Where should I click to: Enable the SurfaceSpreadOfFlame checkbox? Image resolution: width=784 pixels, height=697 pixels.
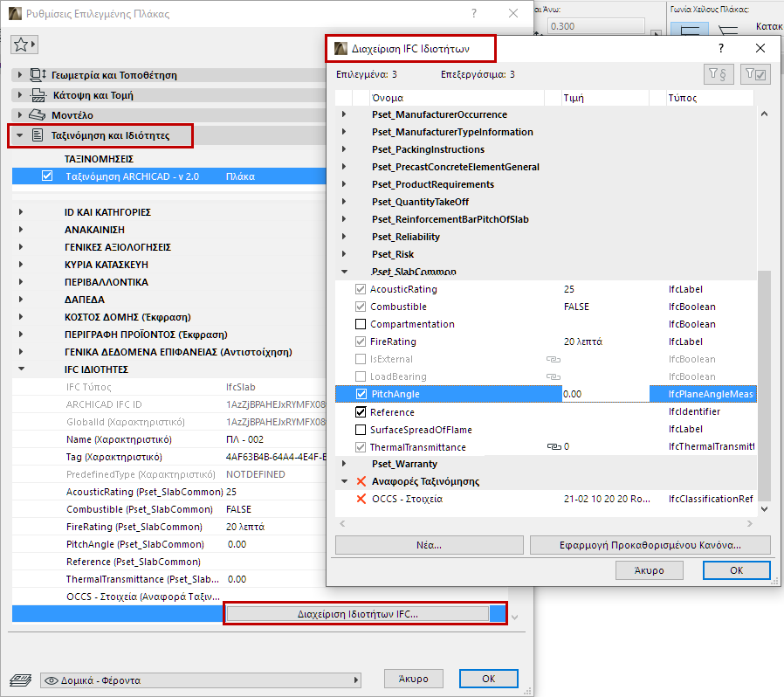[x=360, y=430]
